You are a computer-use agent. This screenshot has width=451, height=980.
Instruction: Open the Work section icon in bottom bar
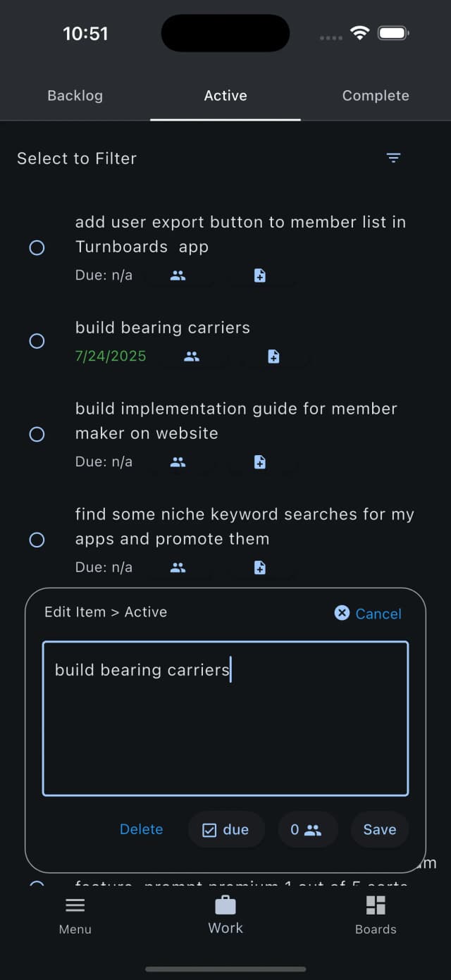[225, 905]
